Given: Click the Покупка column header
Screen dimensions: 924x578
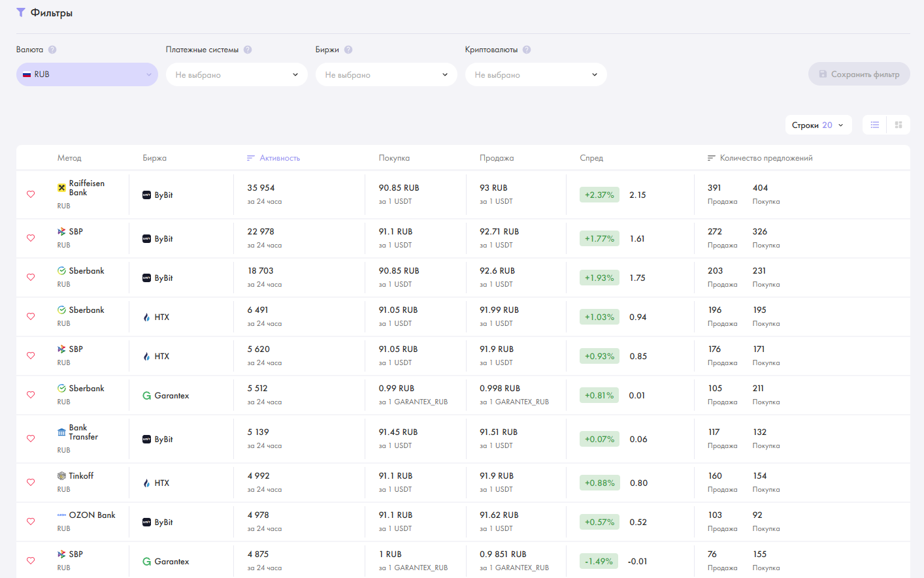Looking at the screenshot, I should [394, 158].
